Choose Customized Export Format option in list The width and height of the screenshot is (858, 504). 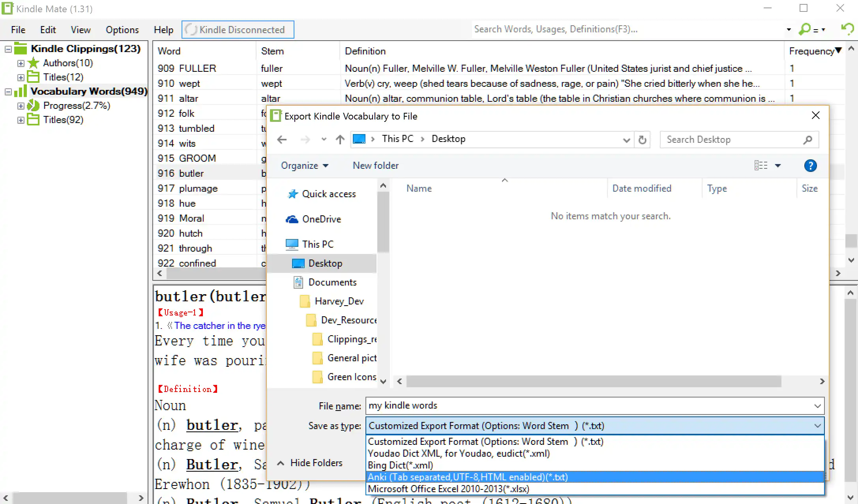tap(595, 442)
